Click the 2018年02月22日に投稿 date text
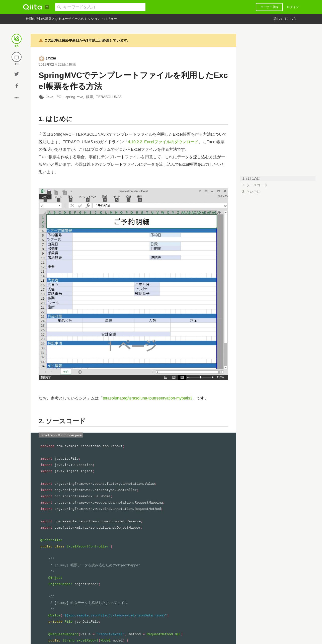Image resolution: width=322 pixels, height=644 pixels. point(57,64)
